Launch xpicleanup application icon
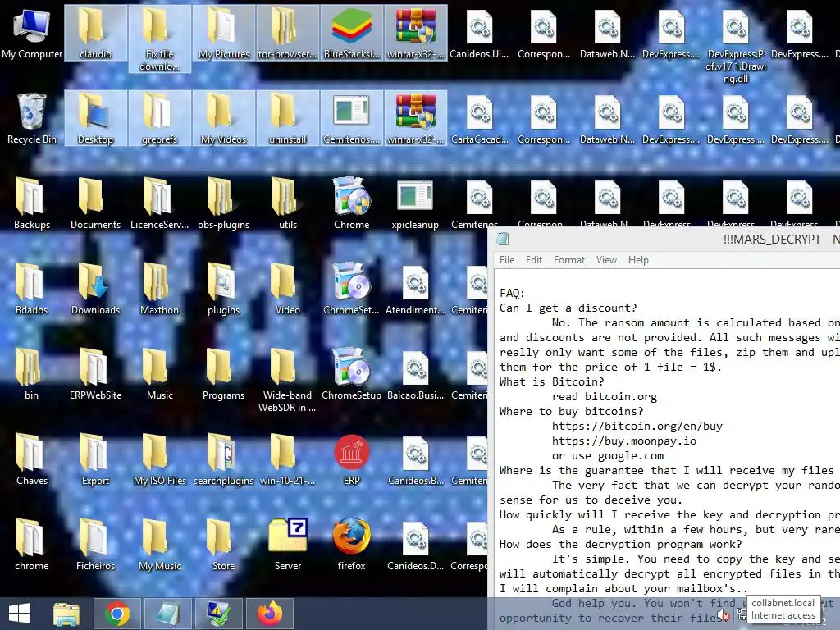Screen dimensions: 840x630 pyautogui.click(x=415, y=203)
